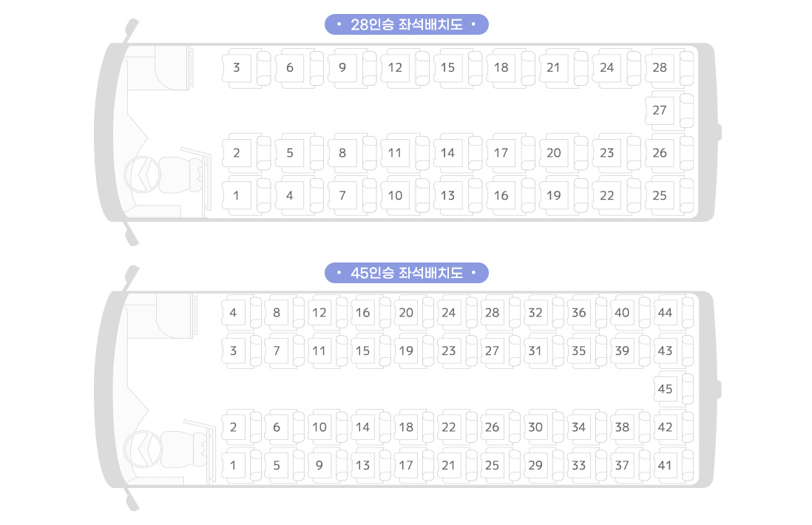The height and width of the screenshot is (525, 812).
Task: Click the 45인승 좌석배치도 title label
Action: (x=406, y=273)
